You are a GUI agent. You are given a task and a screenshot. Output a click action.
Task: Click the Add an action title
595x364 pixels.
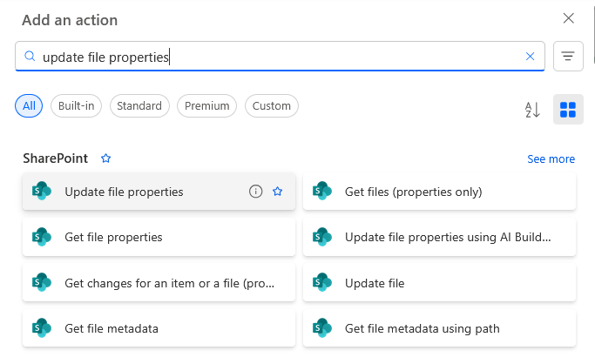tap(70, 20)
